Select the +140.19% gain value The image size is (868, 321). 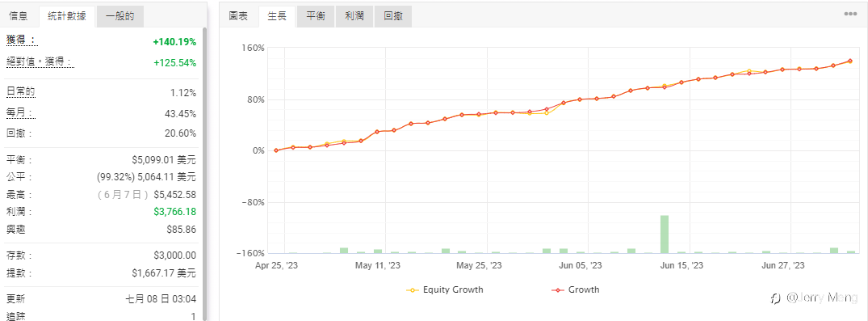174,41
